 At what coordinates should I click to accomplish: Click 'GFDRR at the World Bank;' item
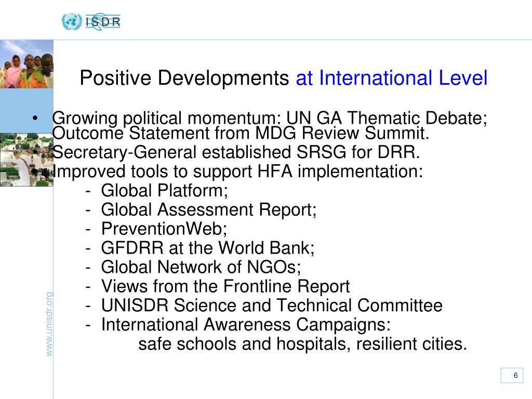click(x=208, y=248)
